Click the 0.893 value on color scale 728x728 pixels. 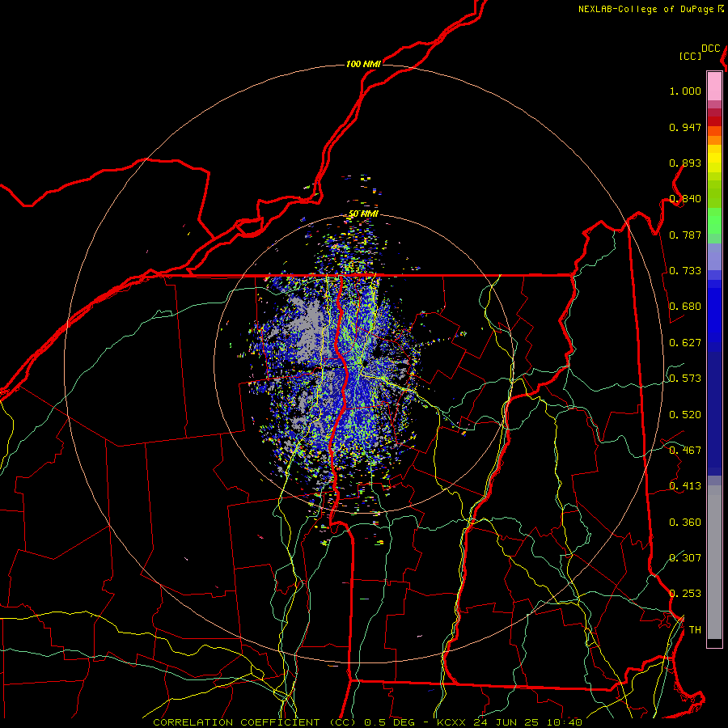(685, 163)
